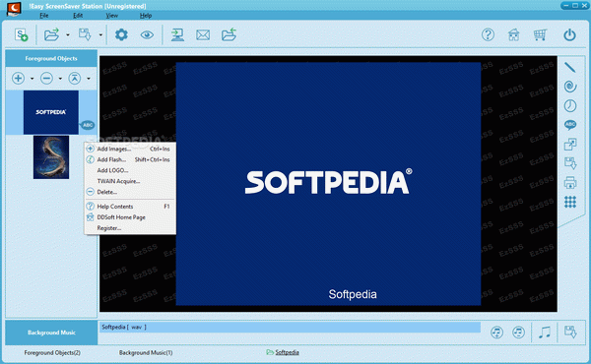
Task: Click the envelope email toolbar icon
Action: (203, 35)
